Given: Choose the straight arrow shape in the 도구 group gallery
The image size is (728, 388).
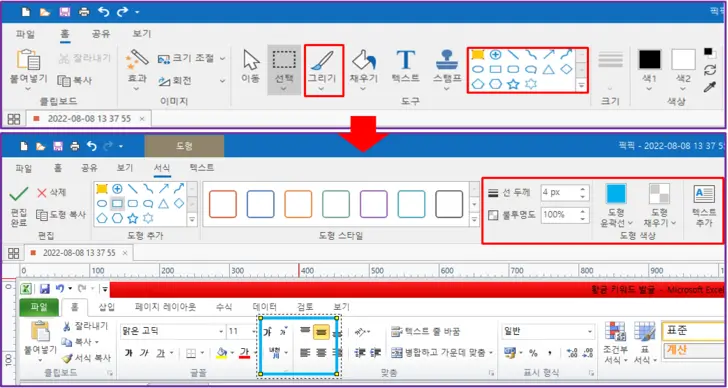Looking at the screenshot, I should (549, 54).
